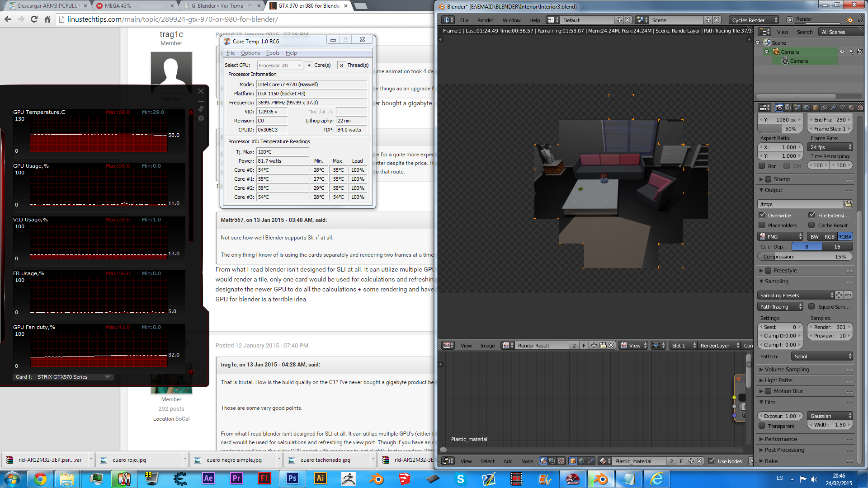Image resolution: width=868 pixels, height=488 pixels.
Task: Enable Placeholders checkbox
Action: [762, 225]
